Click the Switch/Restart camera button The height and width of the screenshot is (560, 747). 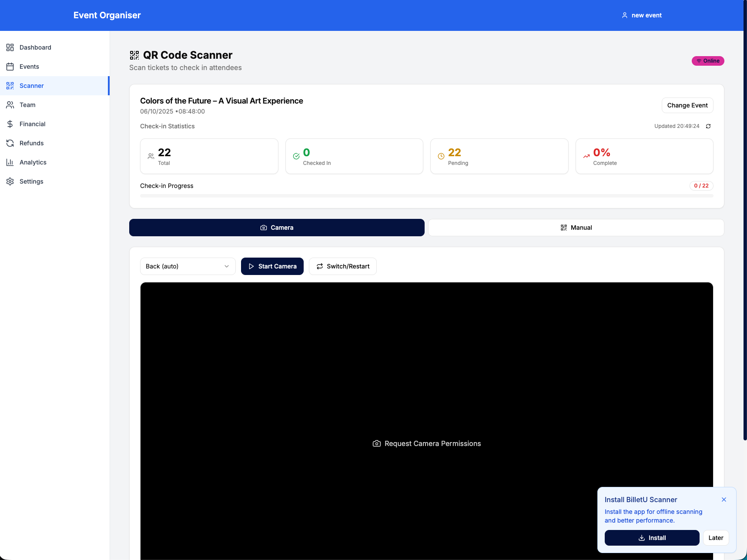coord(343,266)
